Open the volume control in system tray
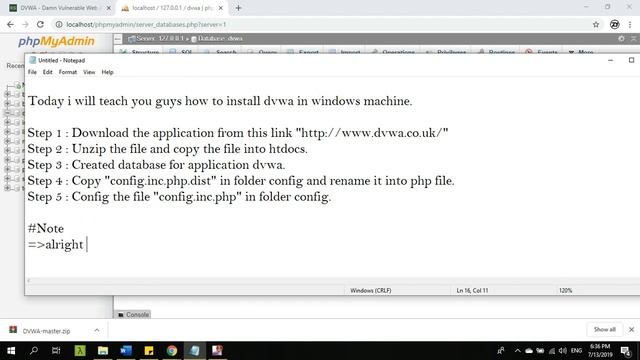Image resolution: width=640 pixels, height=360 pixels. click(563, 351)
